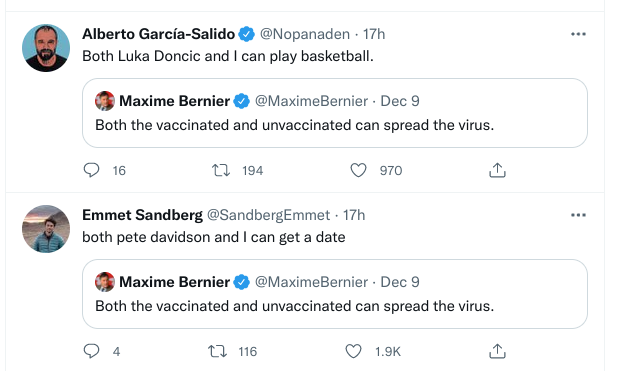The image size is (625, 371).
Task: Share Alberto García-Salido's tweet
Action: pos(497,170)
